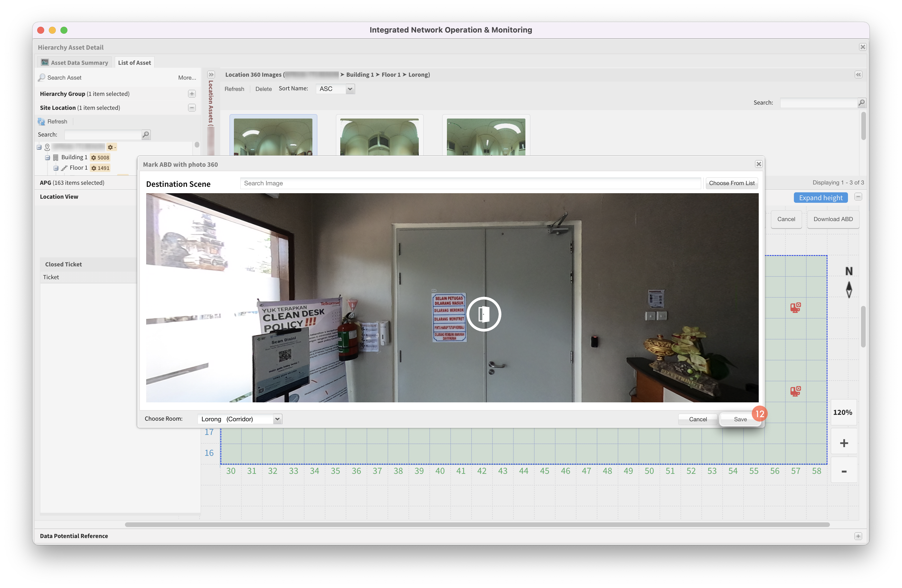Click the Expand height button
This screenshot has width=902, height=588.
tap(821, 198)
